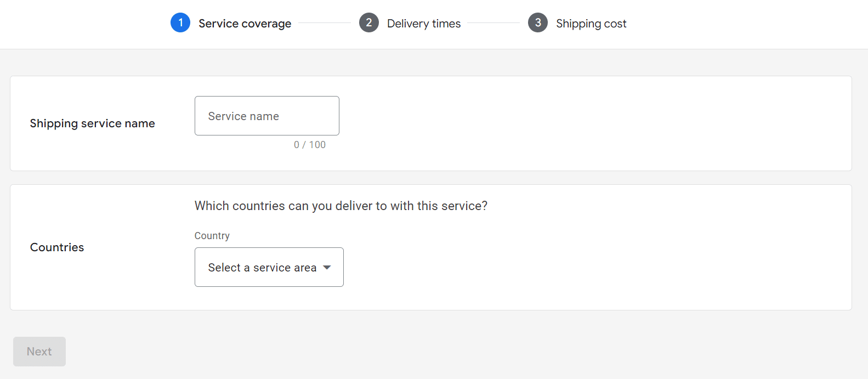Click inside the Service name field

click(266, 116)
